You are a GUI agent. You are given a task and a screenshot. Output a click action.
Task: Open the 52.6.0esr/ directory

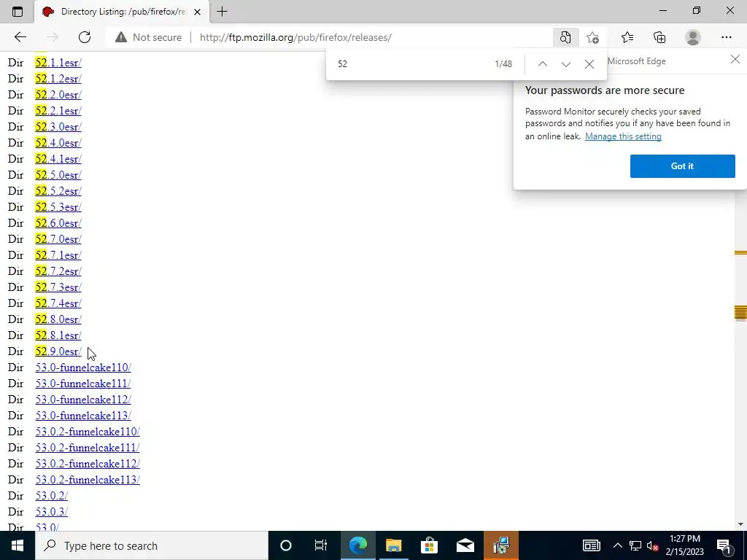(58, 223)
